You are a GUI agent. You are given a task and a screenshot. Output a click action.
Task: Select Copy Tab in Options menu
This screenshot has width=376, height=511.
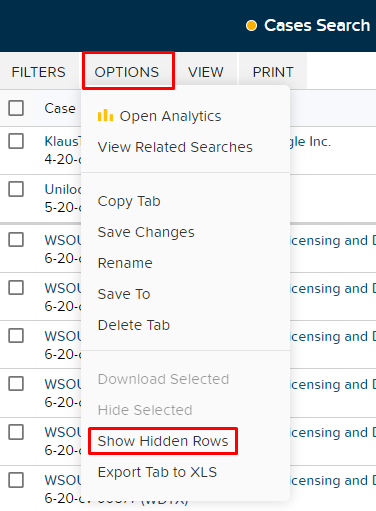[x=129, y=201]
